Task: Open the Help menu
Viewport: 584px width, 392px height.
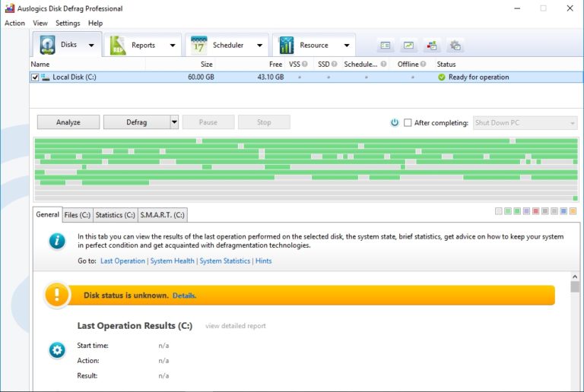Action: [95, 23]
